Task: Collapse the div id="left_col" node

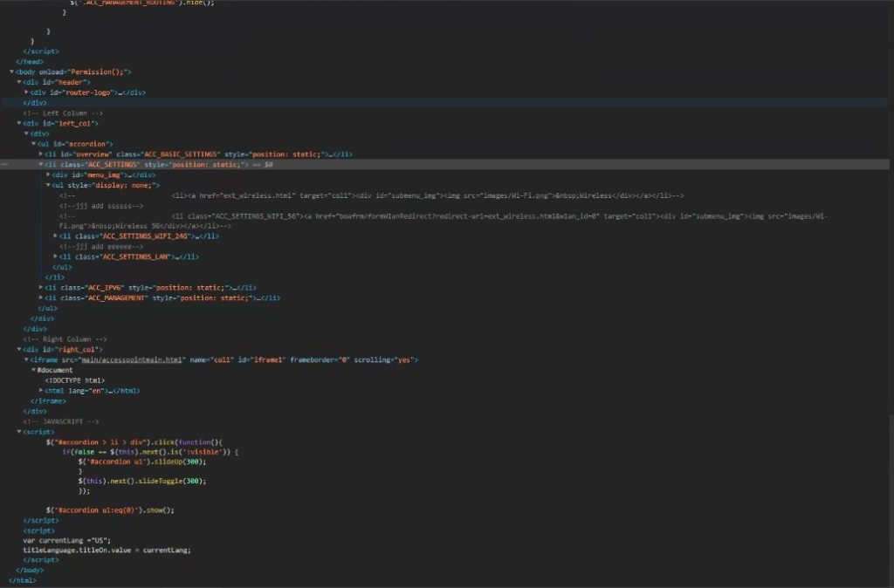Action: click(x=19, y=123)
